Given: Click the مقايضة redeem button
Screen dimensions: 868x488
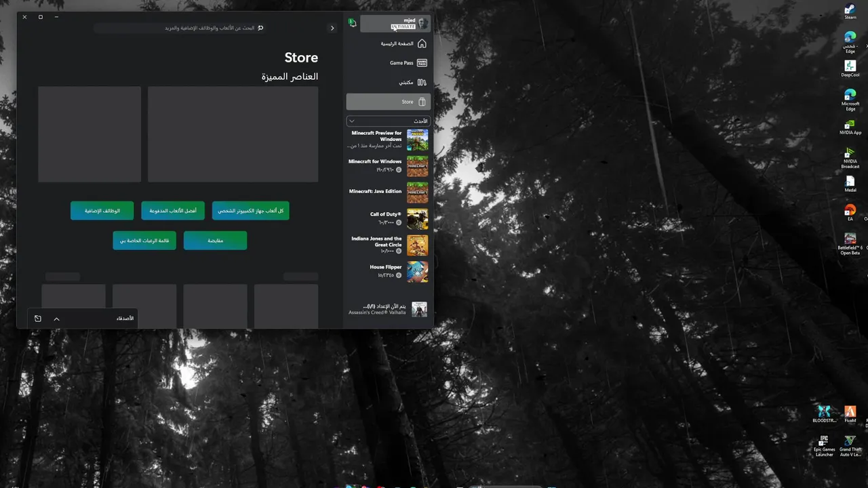Looking at the screenshot, I should [215, 241].
